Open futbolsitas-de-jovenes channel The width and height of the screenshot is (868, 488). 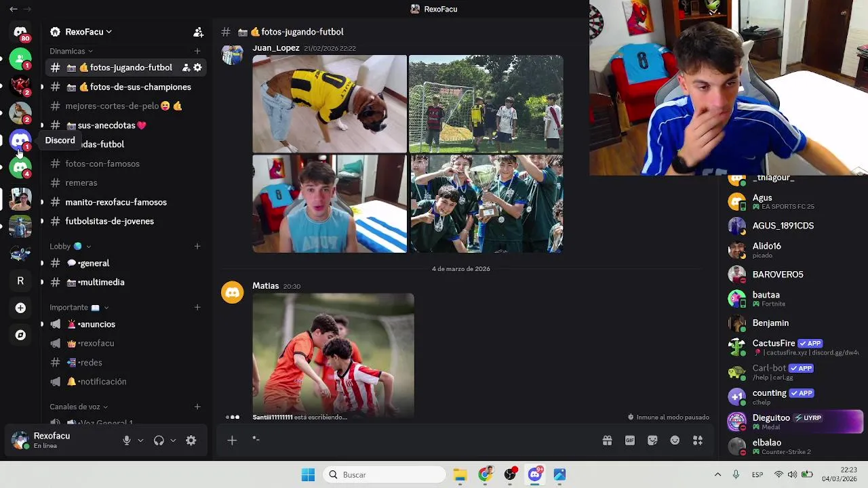tap(126, 221)
